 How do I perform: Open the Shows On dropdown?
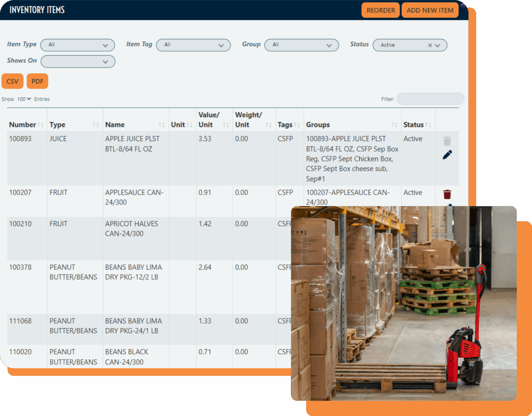point(78,61)
